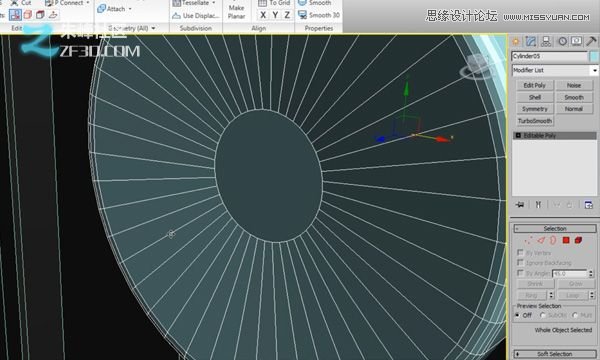This screenshot has height=360, width=600.
Task: Toggle Show End Result icon
Action: 538,205
